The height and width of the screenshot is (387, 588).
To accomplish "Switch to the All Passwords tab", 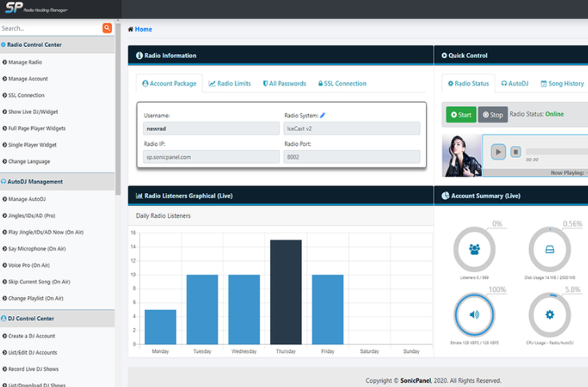I will pos(284,84).
